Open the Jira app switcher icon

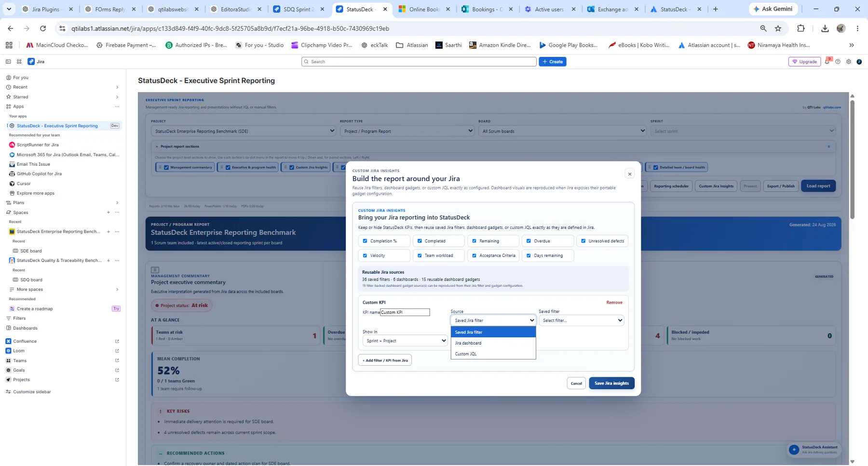19,62
